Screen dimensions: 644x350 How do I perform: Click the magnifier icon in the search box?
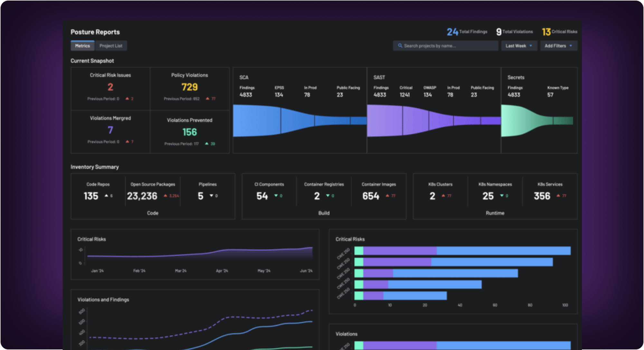point(400,46)
